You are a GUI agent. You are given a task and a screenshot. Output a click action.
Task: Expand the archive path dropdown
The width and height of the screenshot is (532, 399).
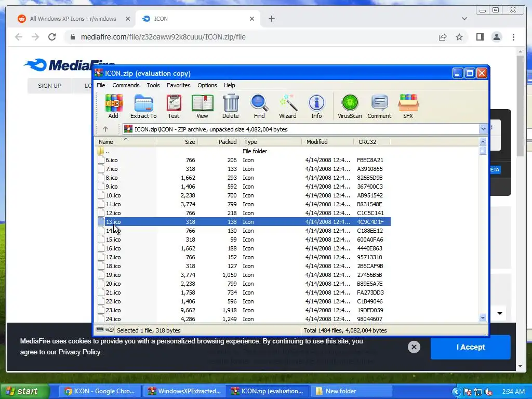483,129
